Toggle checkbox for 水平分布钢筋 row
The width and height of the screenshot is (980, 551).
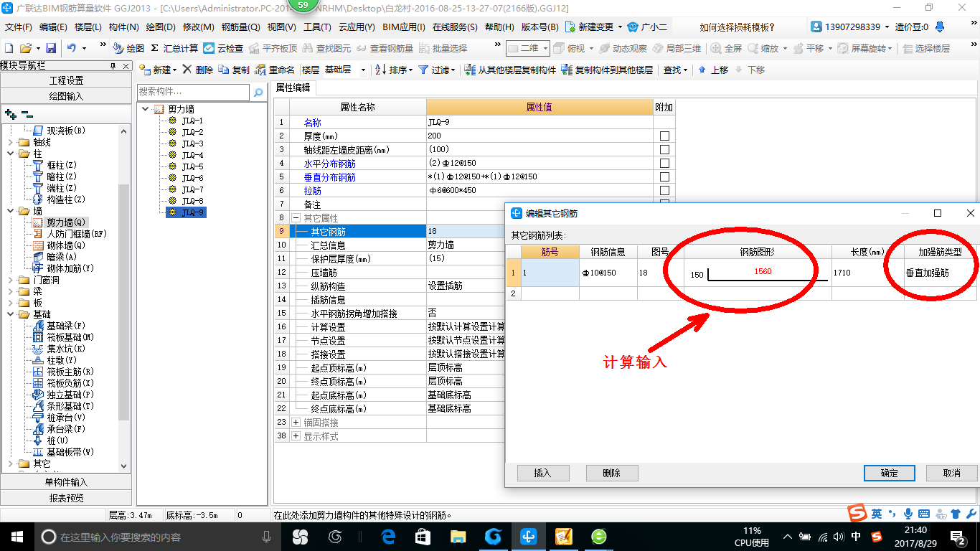664,163
